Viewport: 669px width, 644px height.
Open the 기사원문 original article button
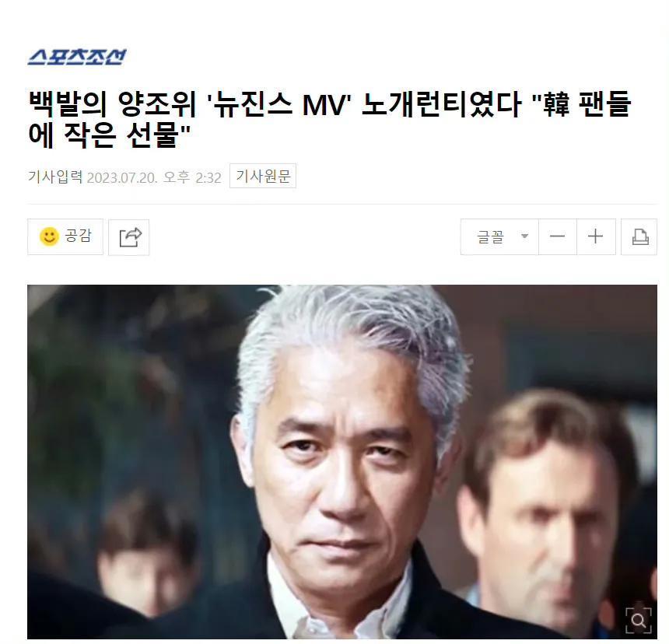point(263,176)
